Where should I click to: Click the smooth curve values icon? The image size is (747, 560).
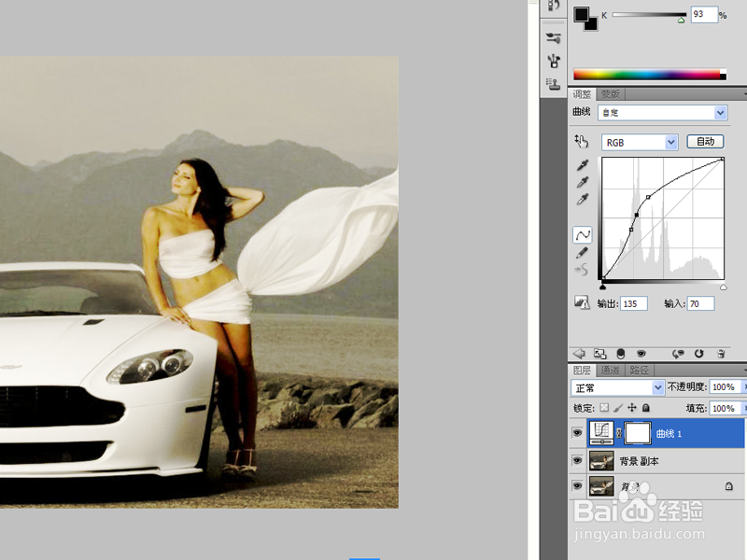click(582, 270)
